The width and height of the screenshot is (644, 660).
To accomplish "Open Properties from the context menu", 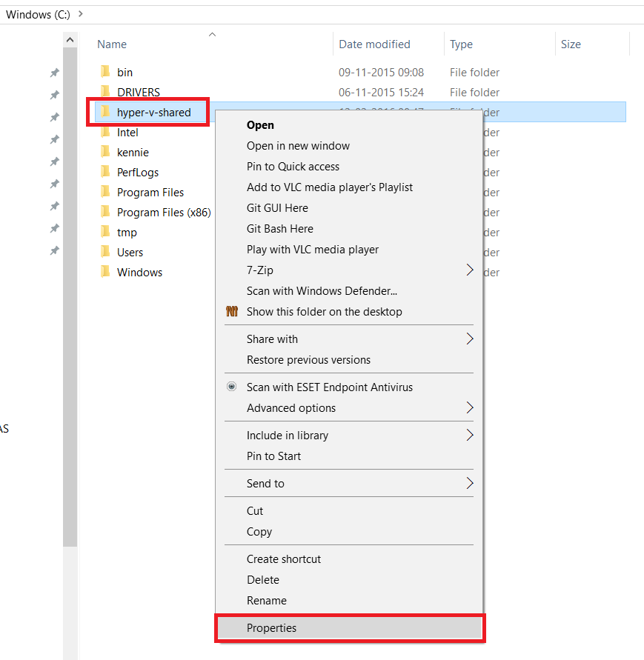I will pos(271,628).
